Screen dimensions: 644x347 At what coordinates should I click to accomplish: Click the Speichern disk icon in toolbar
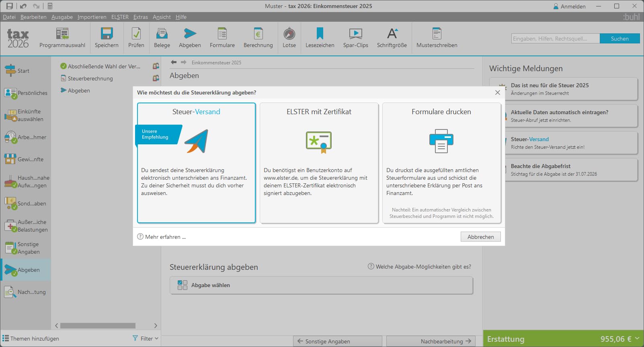[x=107, y=34]
